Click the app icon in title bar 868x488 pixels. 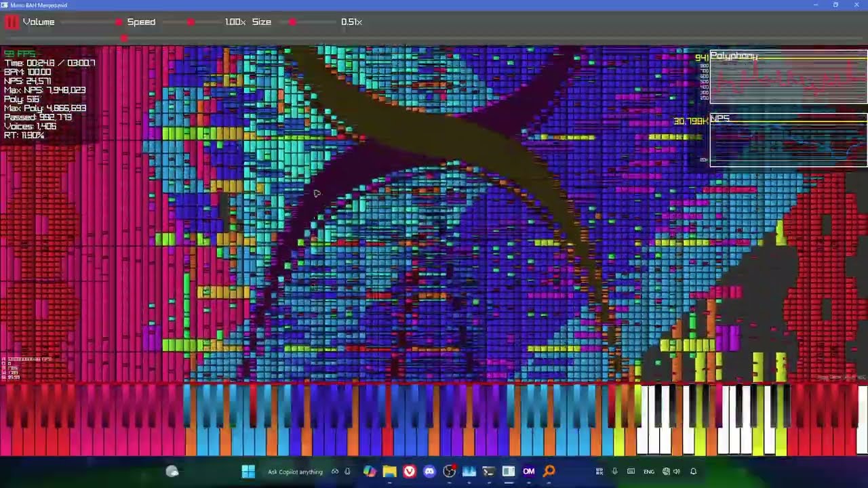point(5,5)
